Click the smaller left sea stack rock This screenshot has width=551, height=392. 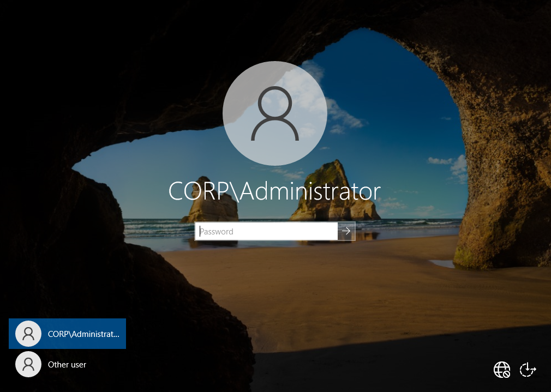click(211, 201)
